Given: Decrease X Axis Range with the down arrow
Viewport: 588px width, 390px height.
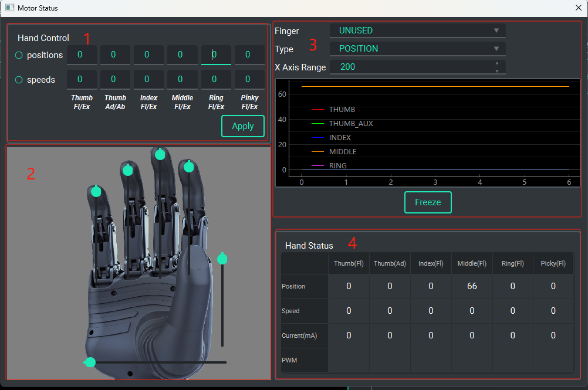Looking at the screenshot, I should pos(497,71).
